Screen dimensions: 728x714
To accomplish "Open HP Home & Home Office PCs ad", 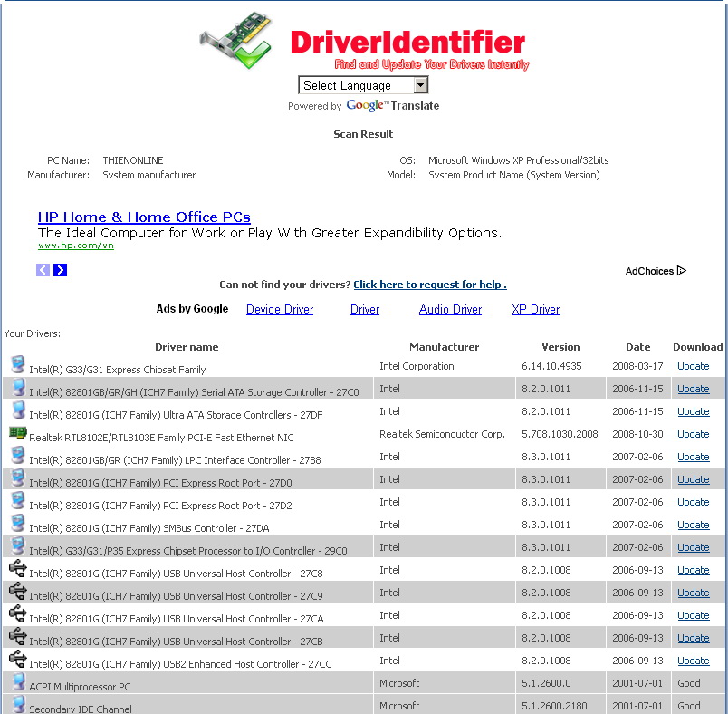I will pyautogui.click(x=144, y=217).
